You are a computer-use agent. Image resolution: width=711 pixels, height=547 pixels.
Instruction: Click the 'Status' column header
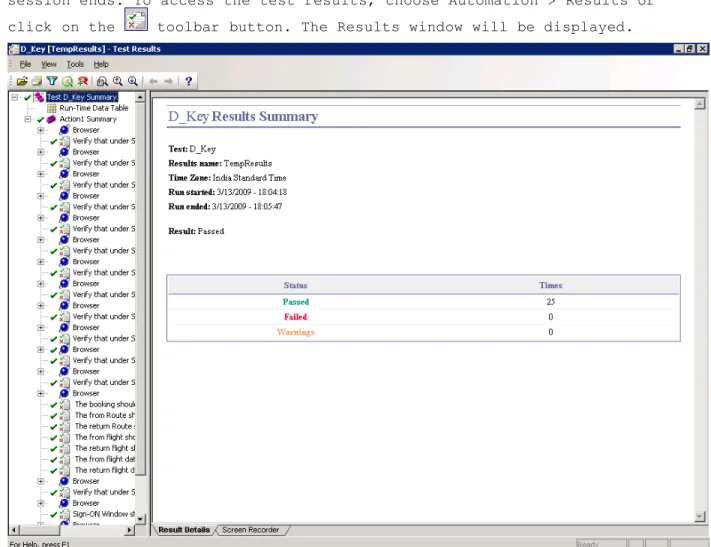[296, 285]
